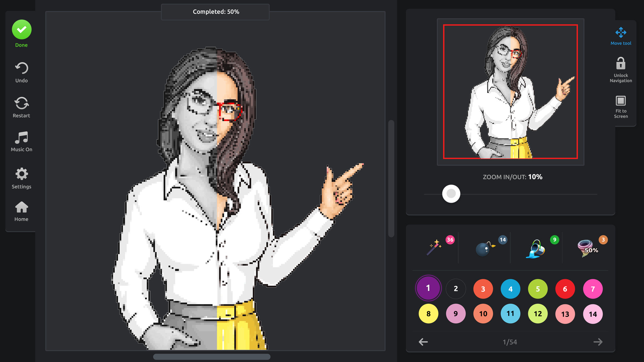Select color palette number 11 teal
The image size is (644, 362).
point(511,314)
